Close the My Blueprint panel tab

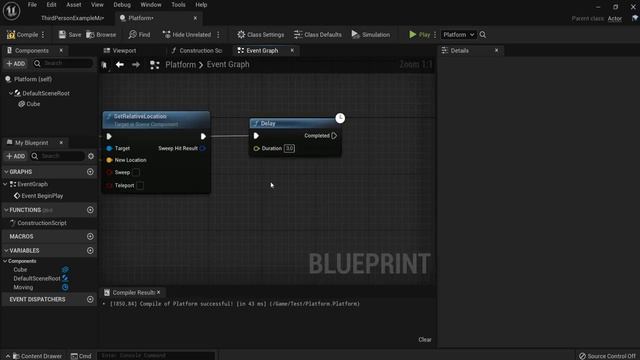[x=61, y=142]
